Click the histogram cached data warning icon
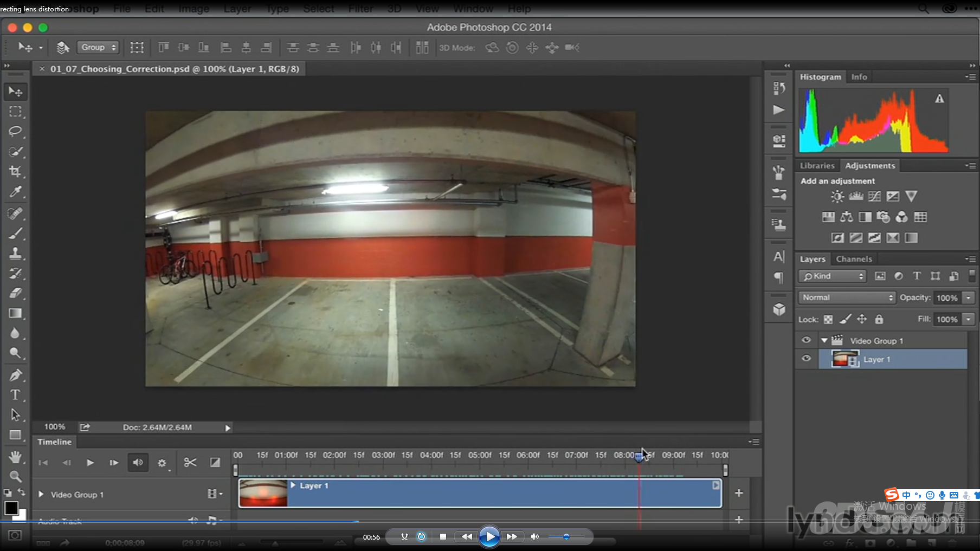 point(939,99)
